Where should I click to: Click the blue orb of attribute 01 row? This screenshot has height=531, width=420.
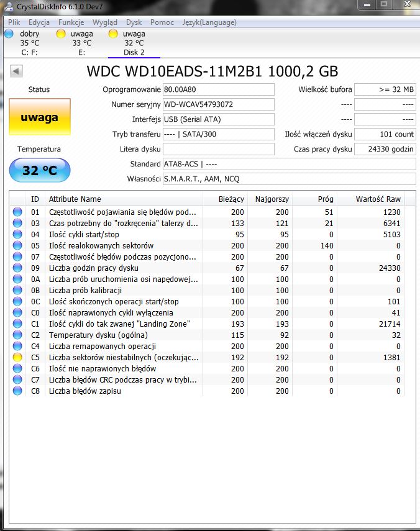[x=17, y=212]
